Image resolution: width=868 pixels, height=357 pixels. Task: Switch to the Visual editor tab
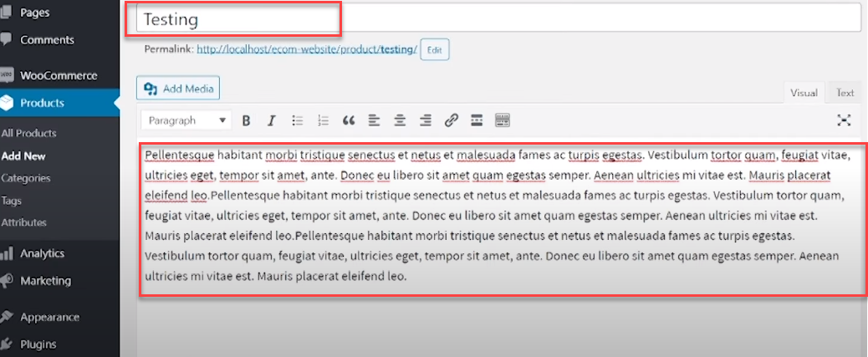pyautogui.click(x=804, y=93)
